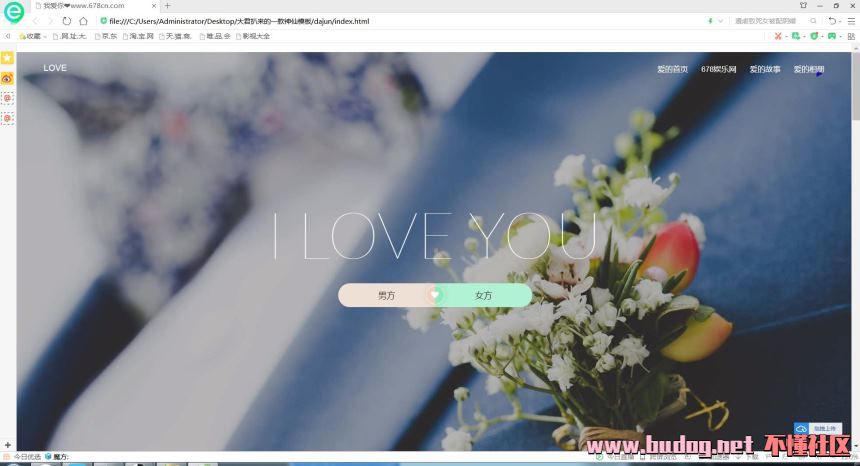The width and height of the screenshot is (860, 466).
Task: Expand the lightning speed mode dropdown
Action: click(720, 21)
